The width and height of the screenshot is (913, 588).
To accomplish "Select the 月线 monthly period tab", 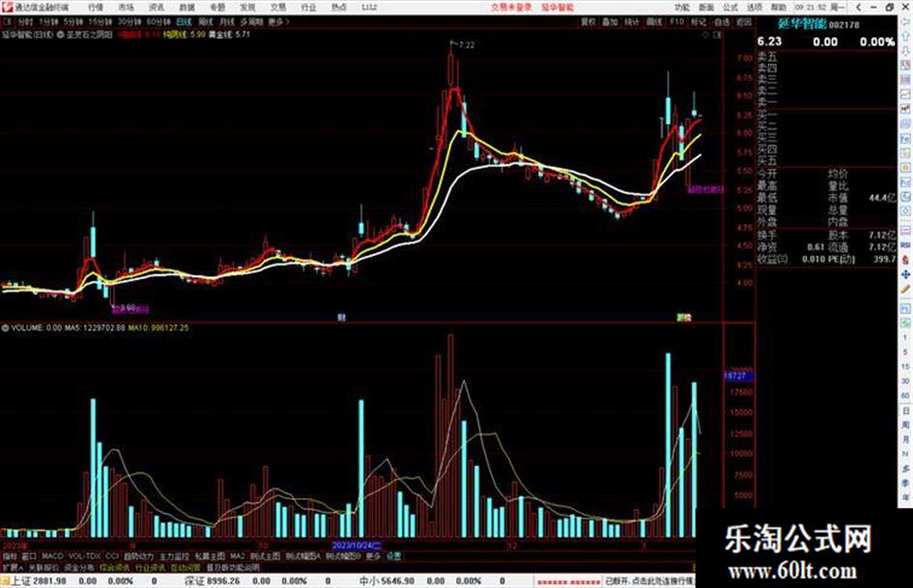I will (226, 21).
